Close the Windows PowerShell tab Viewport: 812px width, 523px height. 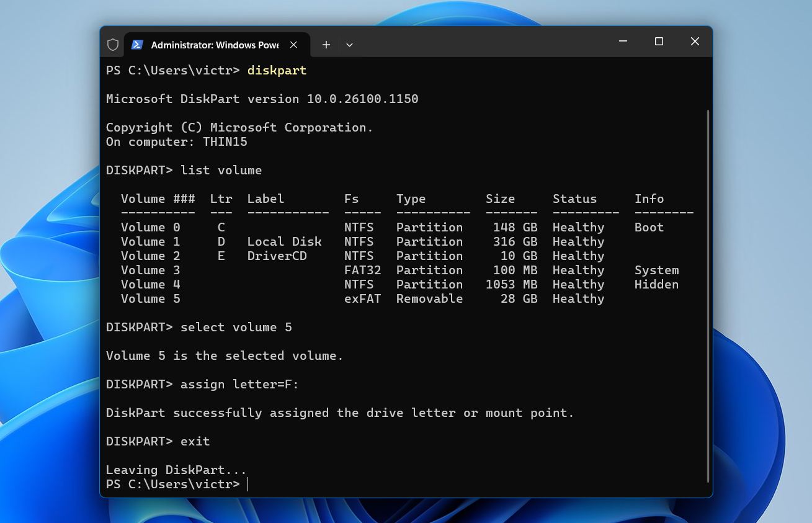point(294,45)
